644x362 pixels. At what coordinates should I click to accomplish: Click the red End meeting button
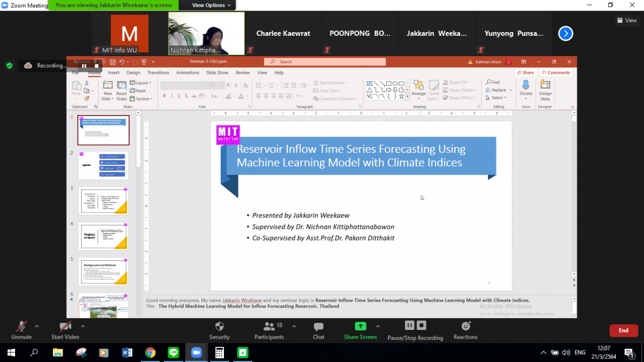pos(623,331)
